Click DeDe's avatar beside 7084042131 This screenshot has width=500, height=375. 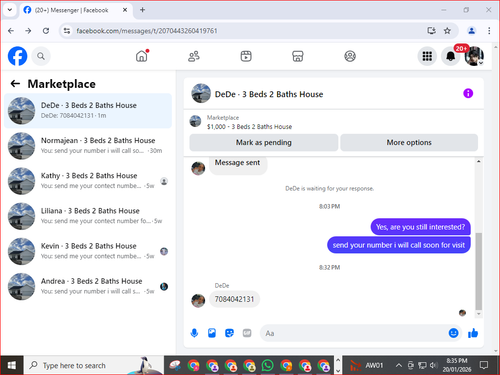point(198,300)
